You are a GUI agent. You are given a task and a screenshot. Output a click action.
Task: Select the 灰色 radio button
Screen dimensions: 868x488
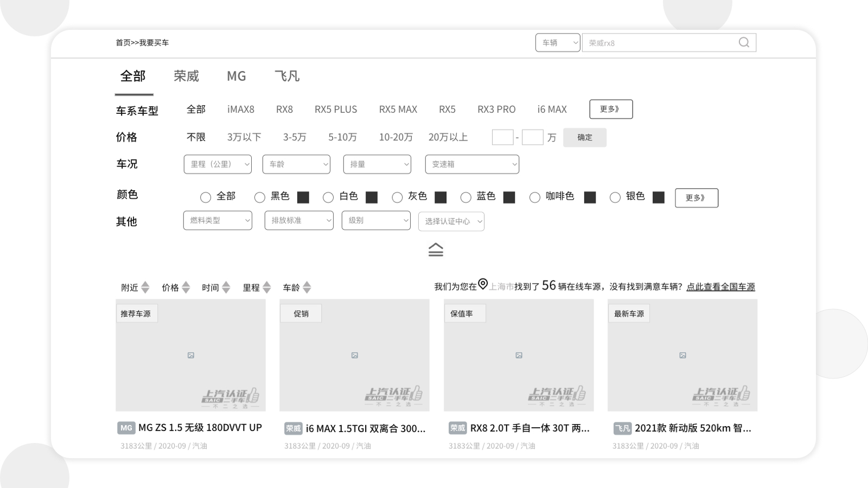tap(397, 197)
